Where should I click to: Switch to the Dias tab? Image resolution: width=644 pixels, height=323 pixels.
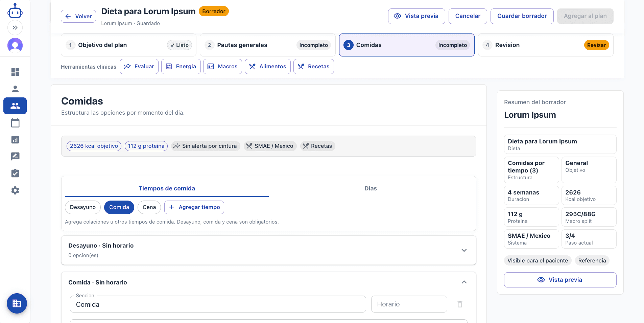(371, 188)
